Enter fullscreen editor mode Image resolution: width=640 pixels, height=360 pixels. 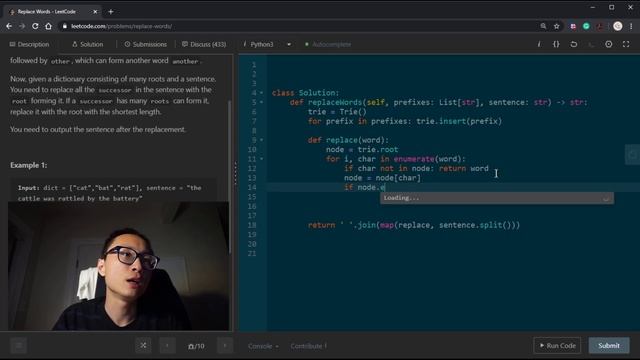click(626, 44)
